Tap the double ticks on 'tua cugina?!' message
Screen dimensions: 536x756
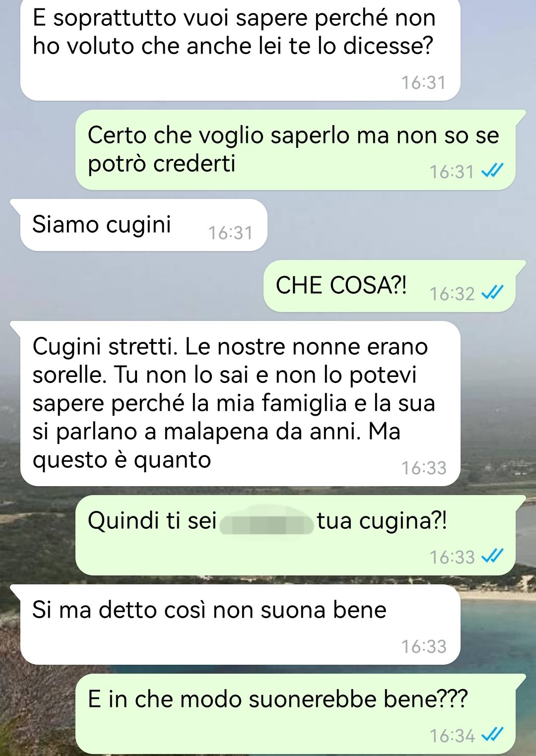click(492, 557)
